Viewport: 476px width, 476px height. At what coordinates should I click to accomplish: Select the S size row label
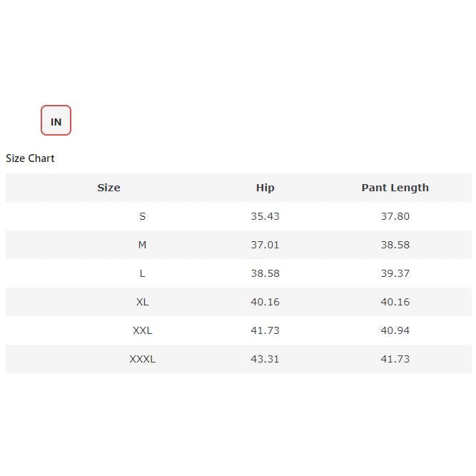142,216
